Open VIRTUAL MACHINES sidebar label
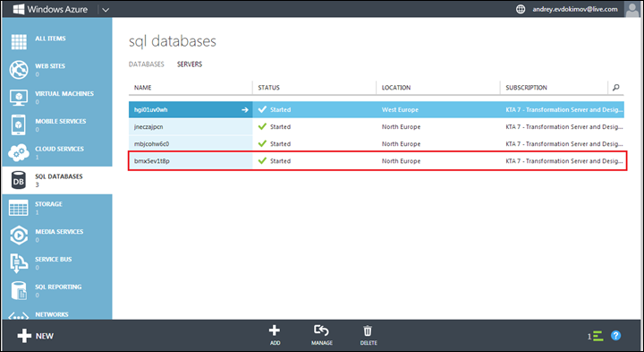The height and width of the screenshot is (352, 644). pos(64,93)
